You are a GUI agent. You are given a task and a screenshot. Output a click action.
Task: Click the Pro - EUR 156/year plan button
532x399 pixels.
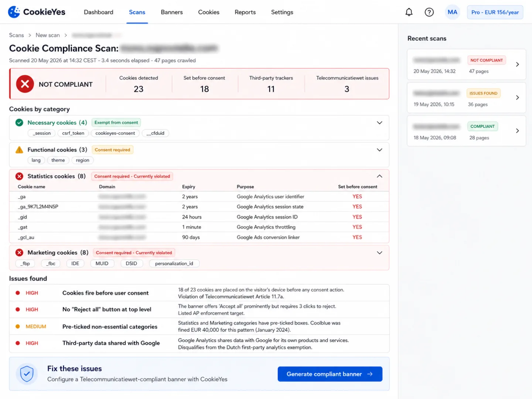pos(495,12)
